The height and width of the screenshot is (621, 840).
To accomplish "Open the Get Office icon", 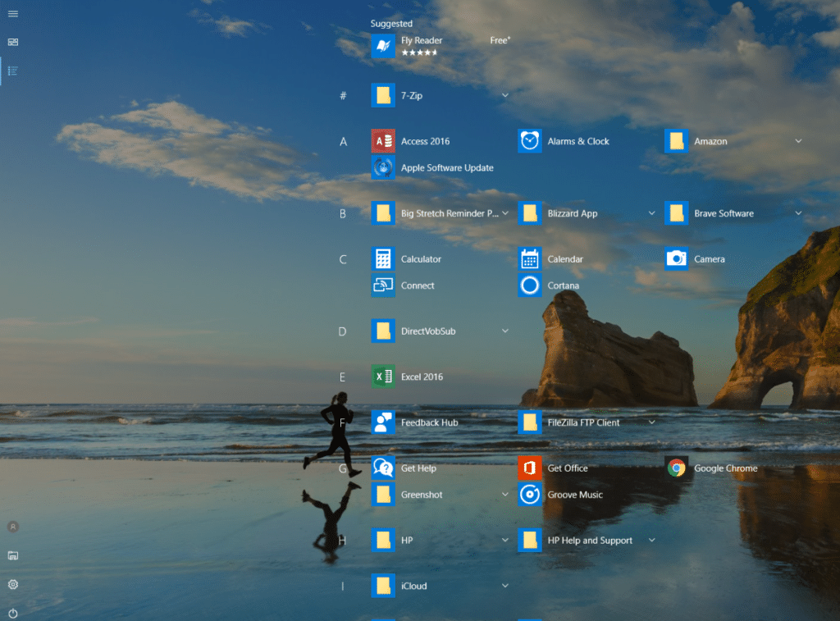I will 530,468.
